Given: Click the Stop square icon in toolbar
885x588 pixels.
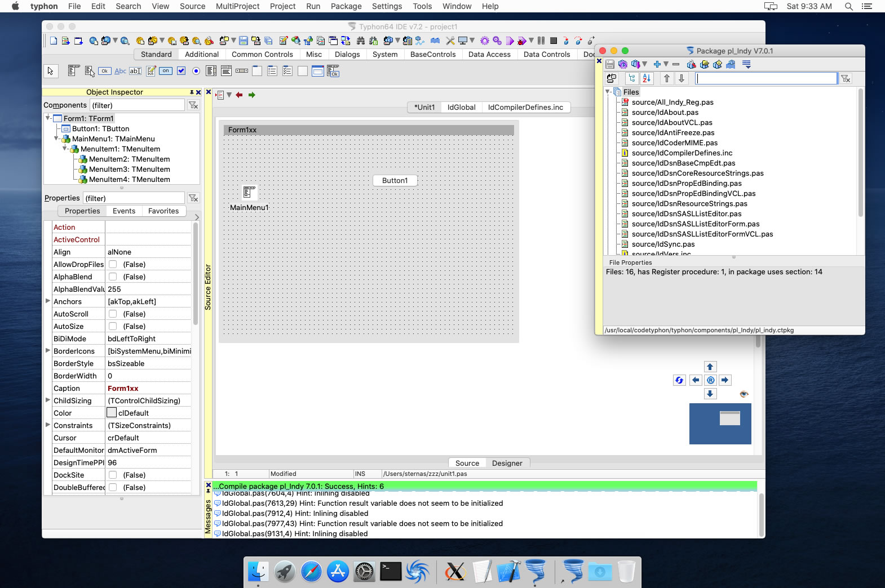Looking at the screenshot, I should [554, 41].
